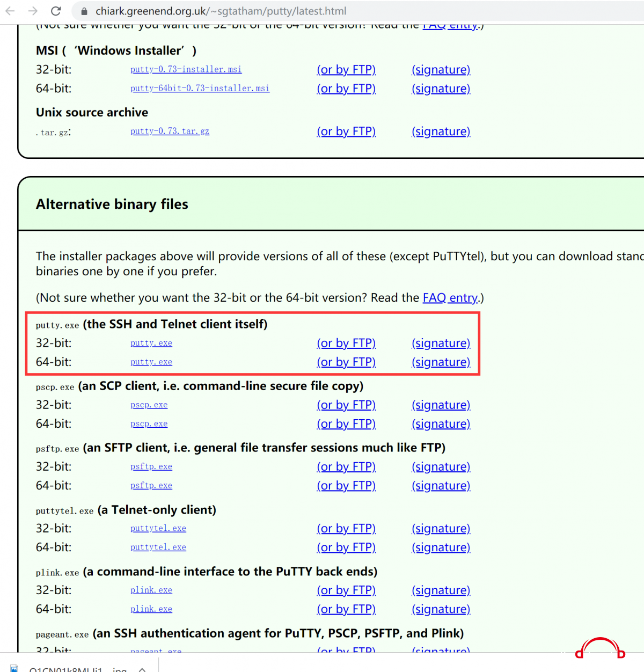The width and height of the screenshot is (644, 672).
Task: Click the 'Unix source archive' heading
Action: 92,112
